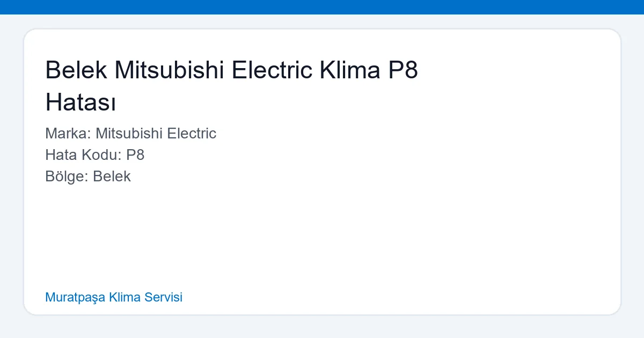Screen dimensions: 644x338
Task: Click the blue top navigation bar
Action: point(322,7)
